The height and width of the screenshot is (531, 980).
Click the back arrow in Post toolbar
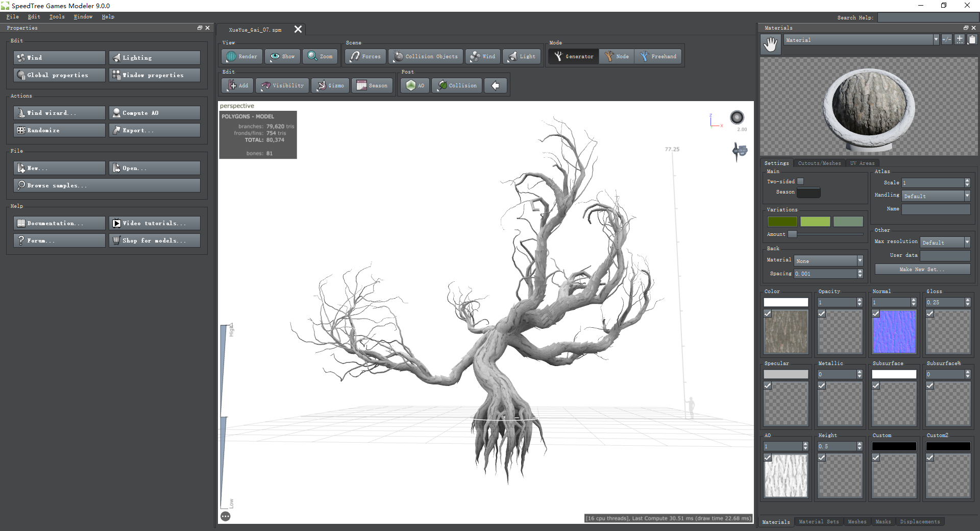(x=495, y=86)
